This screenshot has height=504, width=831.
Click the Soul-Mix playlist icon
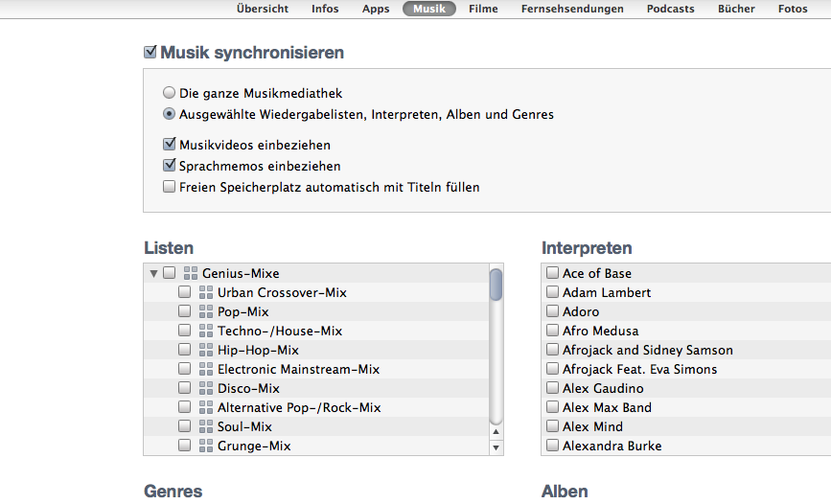(206, 426)
